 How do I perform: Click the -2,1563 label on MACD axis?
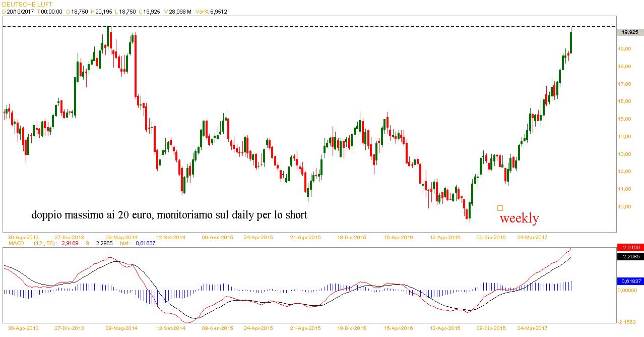628,321
